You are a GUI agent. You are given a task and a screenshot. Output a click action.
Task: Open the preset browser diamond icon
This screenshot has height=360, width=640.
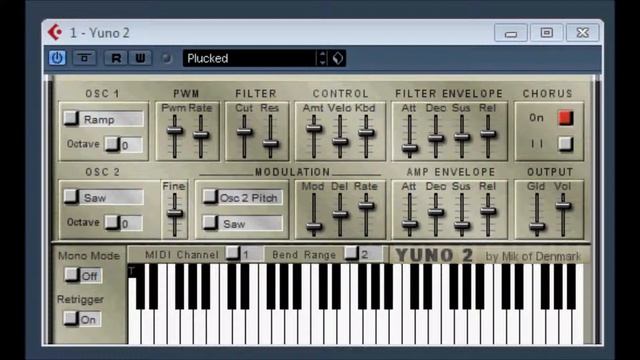click(x=338, y=58)
